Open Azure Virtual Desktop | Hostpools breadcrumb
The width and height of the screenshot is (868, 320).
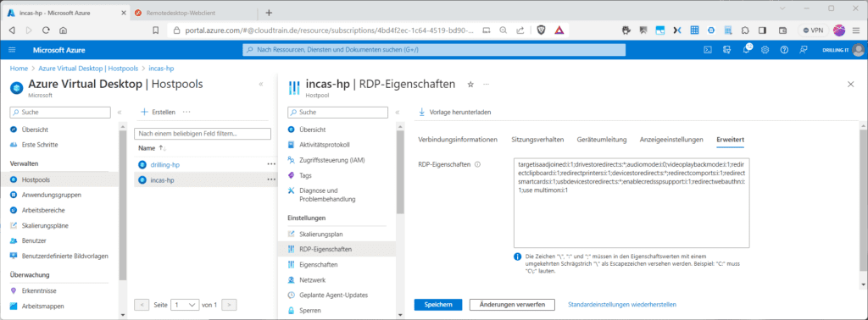88,69
